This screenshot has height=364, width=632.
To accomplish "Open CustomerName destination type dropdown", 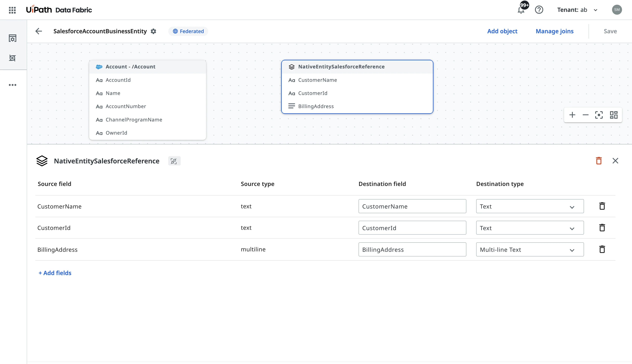I will pyautogui.click(x=530, y=206).
